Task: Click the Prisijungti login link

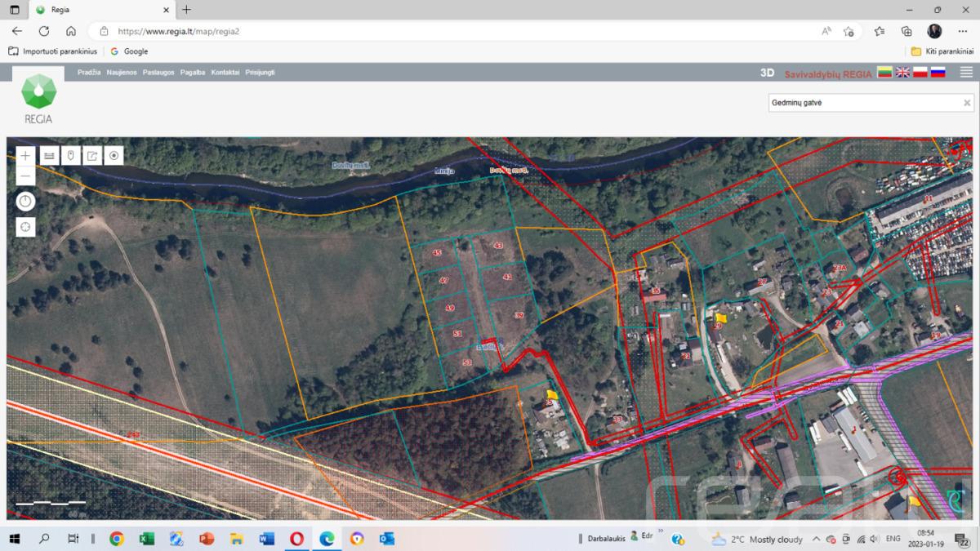Action: click(260, 73)
